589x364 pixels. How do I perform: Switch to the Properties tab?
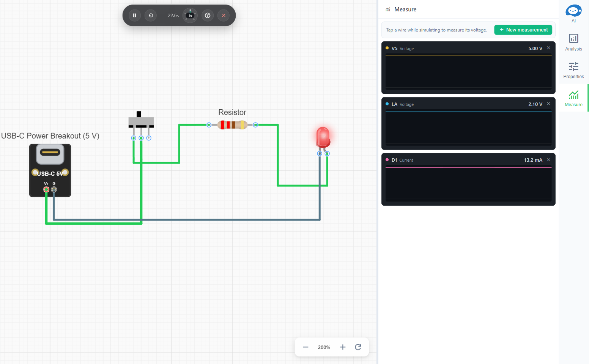[x=573, y=70]
